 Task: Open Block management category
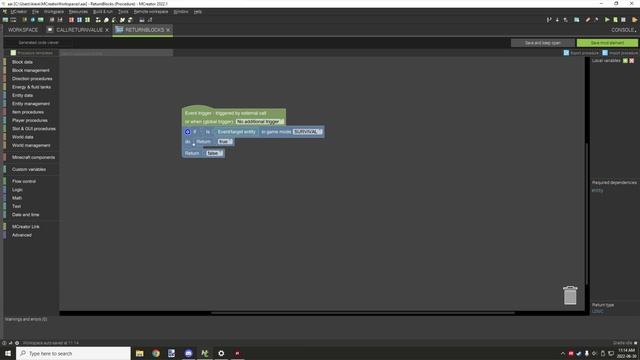click(31, 70)
